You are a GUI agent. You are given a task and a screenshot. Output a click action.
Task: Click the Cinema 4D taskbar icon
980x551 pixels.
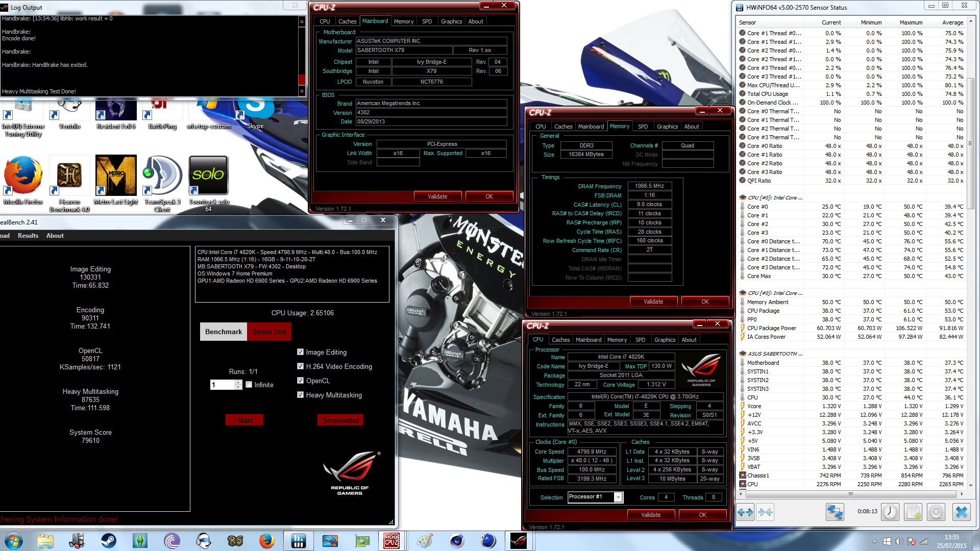click(456, 541)
